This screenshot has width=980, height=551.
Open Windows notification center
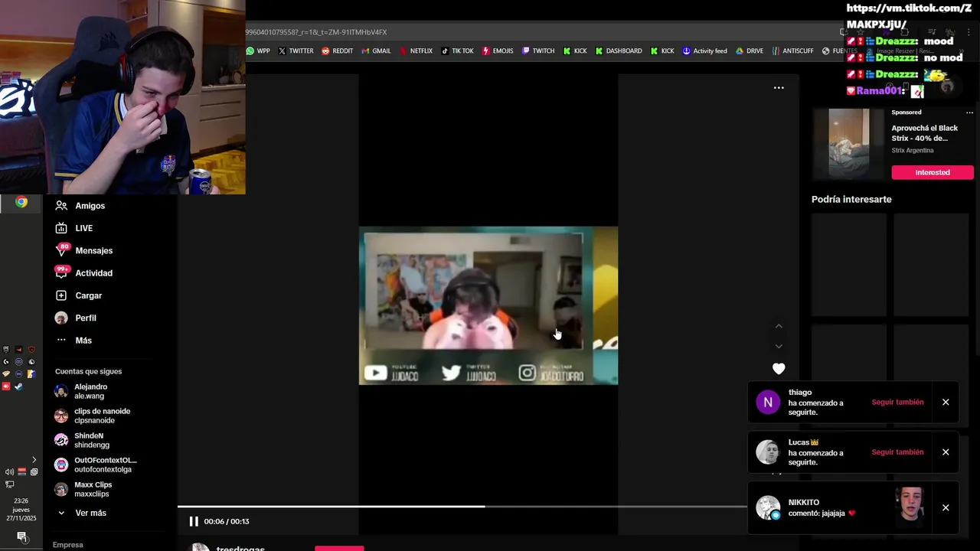click(21, 536)
